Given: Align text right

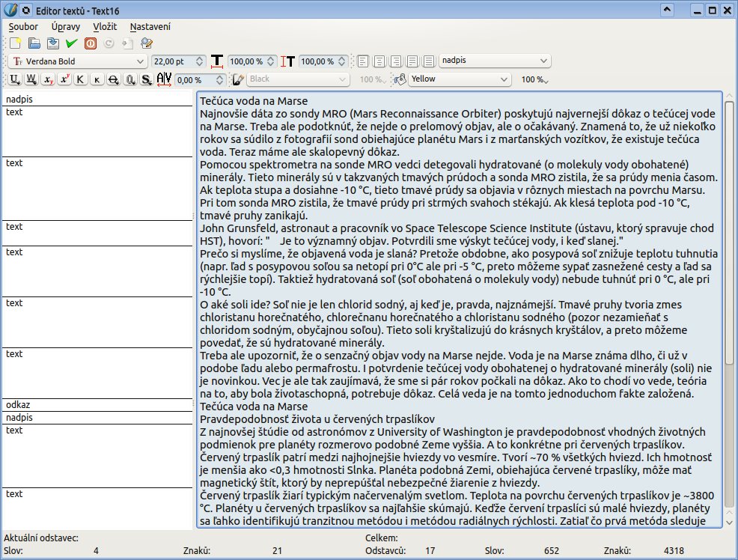Looking at the screenshot, I should [x=395, y=61].
